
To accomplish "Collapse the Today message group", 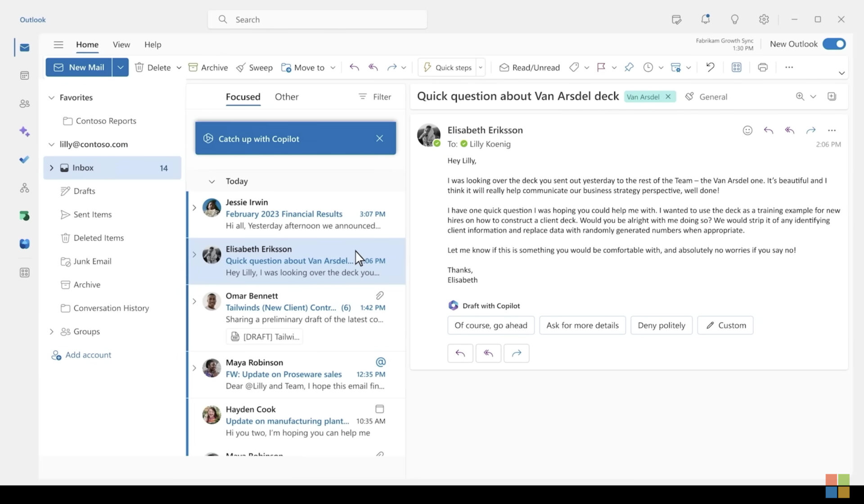I will [x=211, y=181].
